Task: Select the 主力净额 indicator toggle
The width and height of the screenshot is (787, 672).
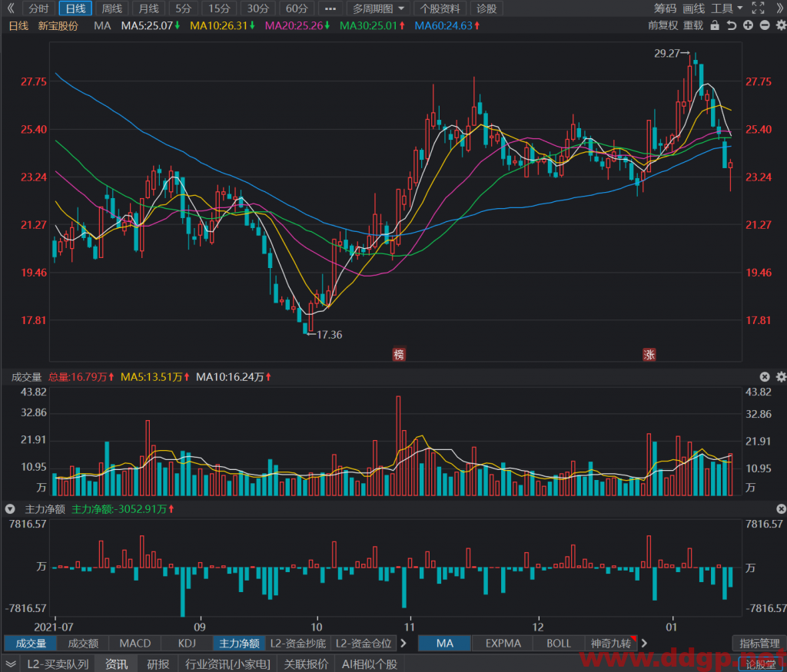Action: tap(239, 643)
